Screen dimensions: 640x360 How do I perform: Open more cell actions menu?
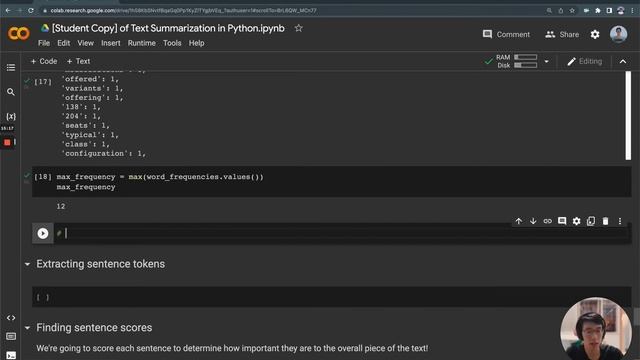pos(620,221)
